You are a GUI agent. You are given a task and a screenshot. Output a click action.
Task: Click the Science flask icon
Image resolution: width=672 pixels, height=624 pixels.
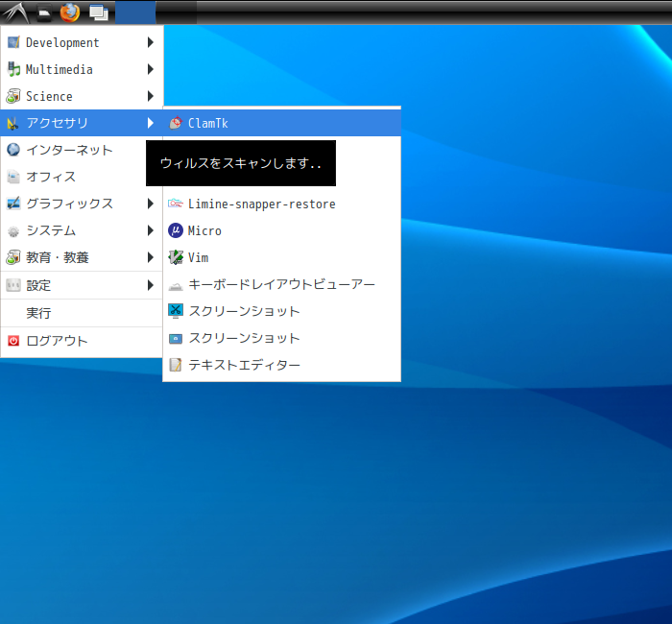pyautogui.click(x=13, y=96)
